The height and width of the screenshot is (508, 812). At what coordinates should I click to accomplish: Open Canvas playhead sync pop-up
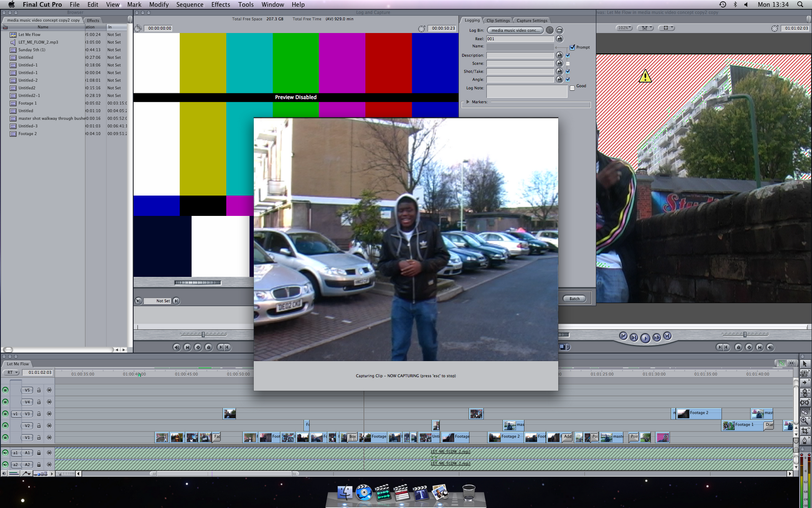(645, 28)
